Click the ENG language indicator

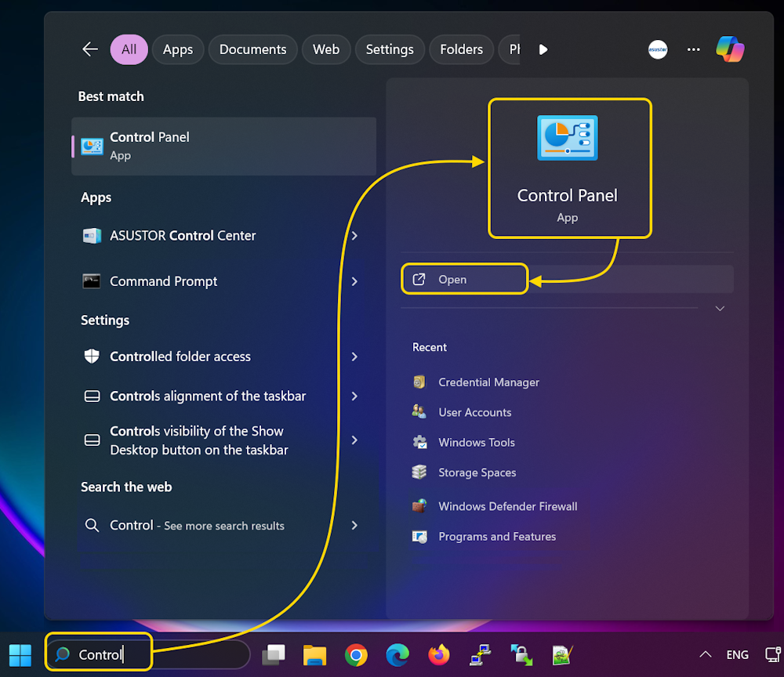click(x=738, y=654)
